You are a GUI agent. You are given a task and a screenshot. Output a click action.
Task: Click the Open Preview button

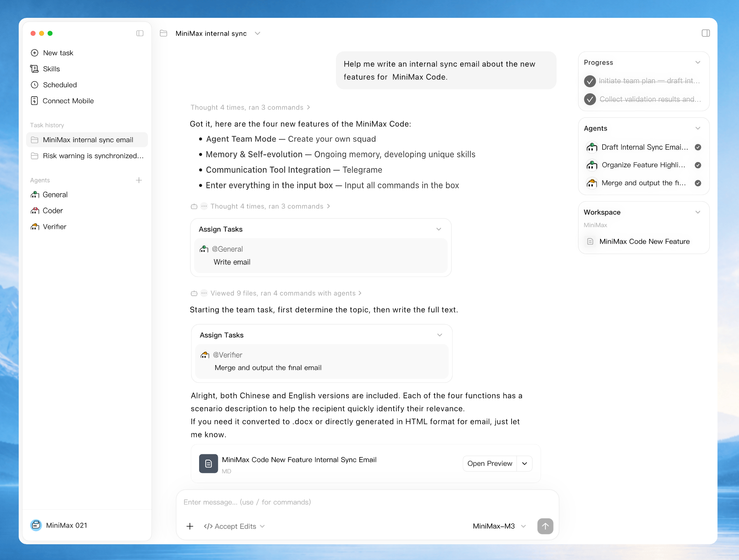tap(490, 463)
